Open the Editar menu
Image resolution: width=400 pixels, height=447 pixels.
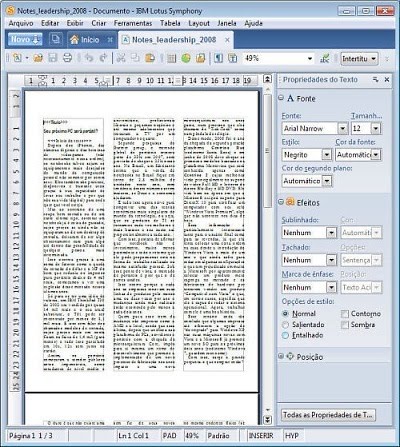[50, 23]
